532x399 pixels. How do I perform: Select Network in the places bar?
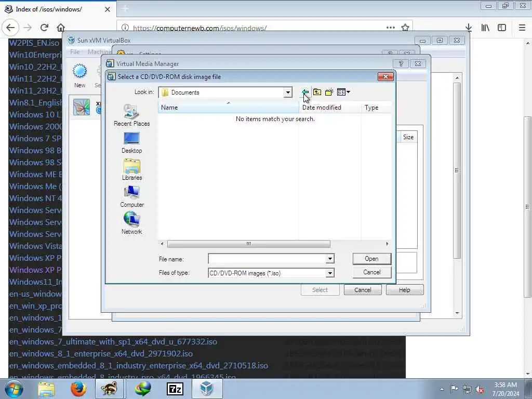131,223
